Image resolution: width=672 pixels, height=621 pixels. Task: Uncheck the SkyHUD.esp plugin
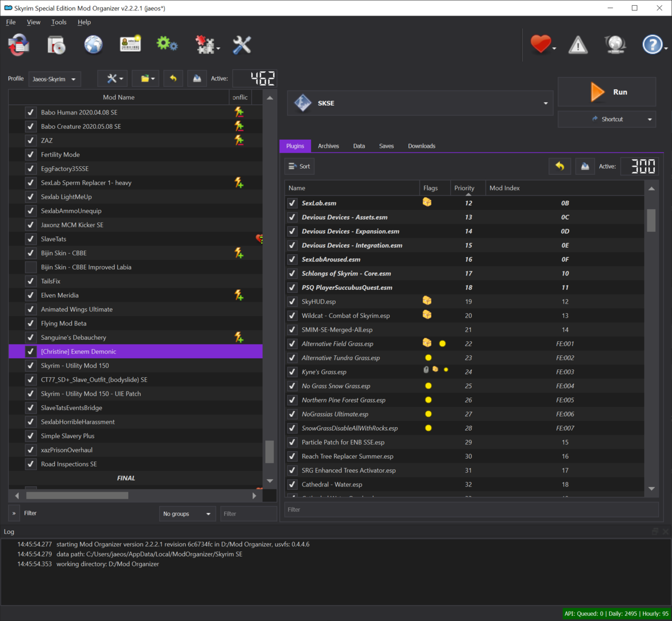[292, 301]
